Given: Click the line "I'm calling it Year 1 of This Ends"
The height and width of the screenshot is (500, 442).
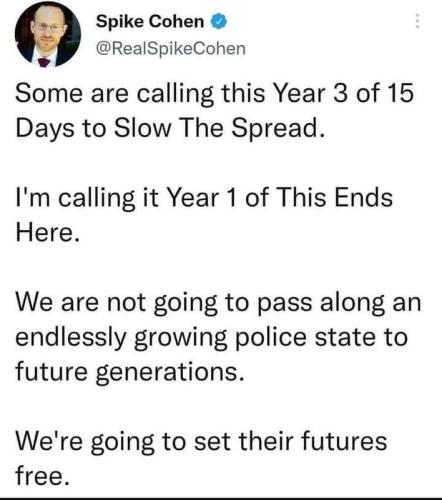Looking at the screenshot, I should coord(204,198).
